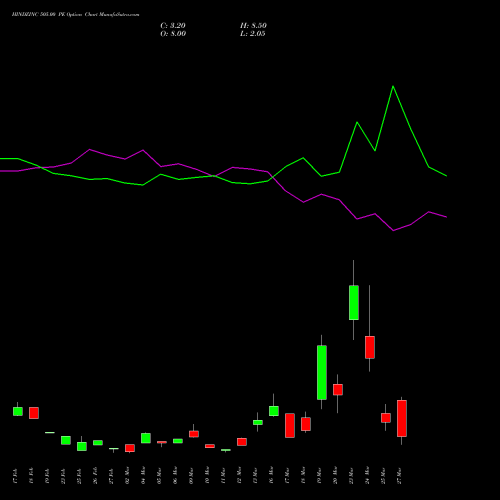Click the 09 Mar date label
Screen dimensions: 500x500
192,476
